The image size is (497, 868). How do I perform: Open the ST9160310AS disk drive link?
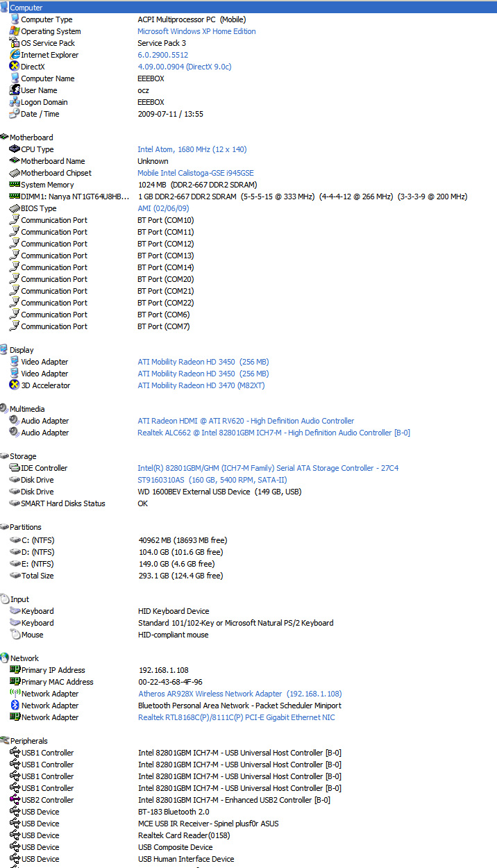tap(212, 480)
